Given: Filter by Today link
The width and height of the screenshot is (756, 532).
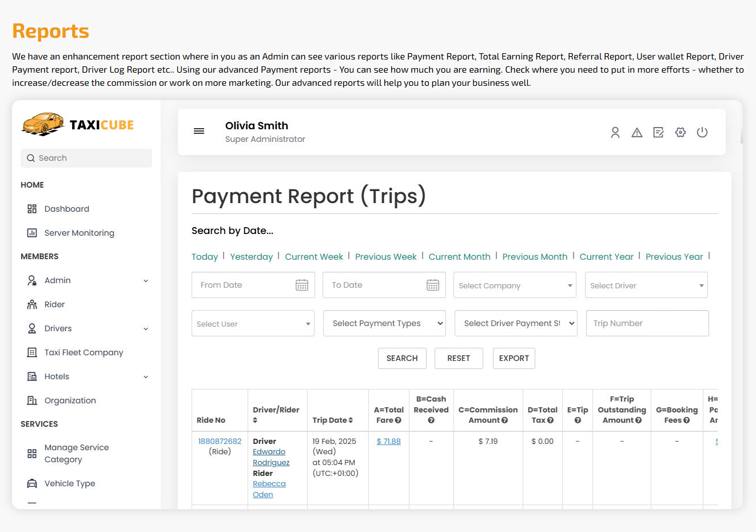Looking at the screenshot, I should [205, 257].
